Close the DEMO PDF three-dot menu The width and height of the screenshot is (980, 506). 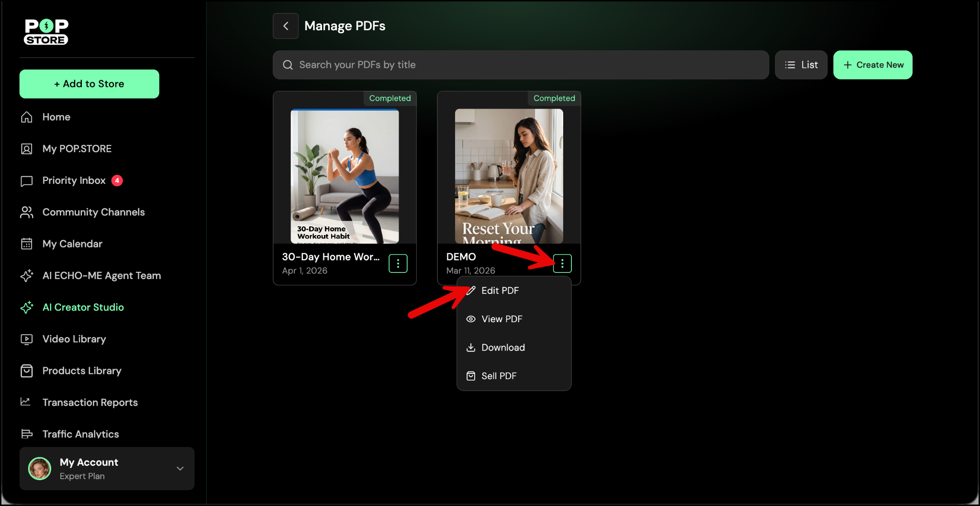pos(562,264)
